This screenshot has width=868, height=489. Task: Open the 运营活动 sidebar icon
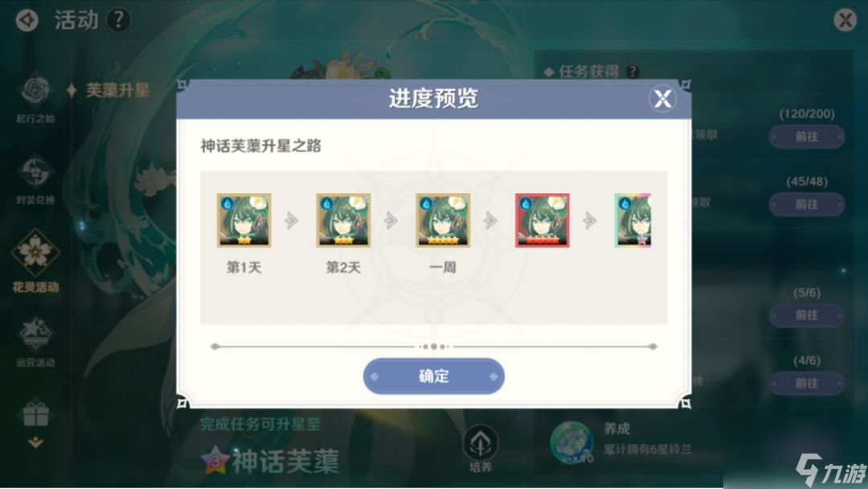coord(35,334)
